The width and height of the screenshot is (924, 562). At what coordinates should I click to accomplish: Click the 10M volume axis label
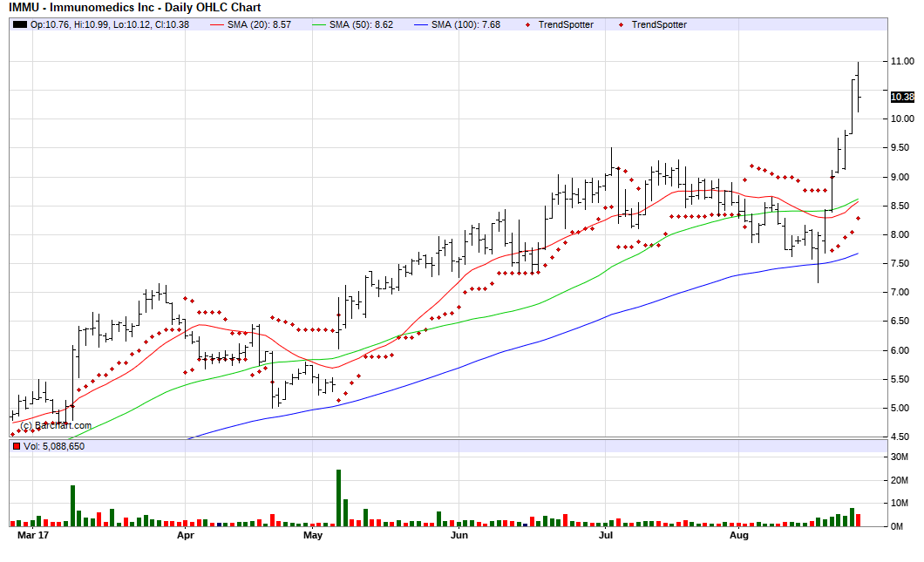(x=900, y=503)
